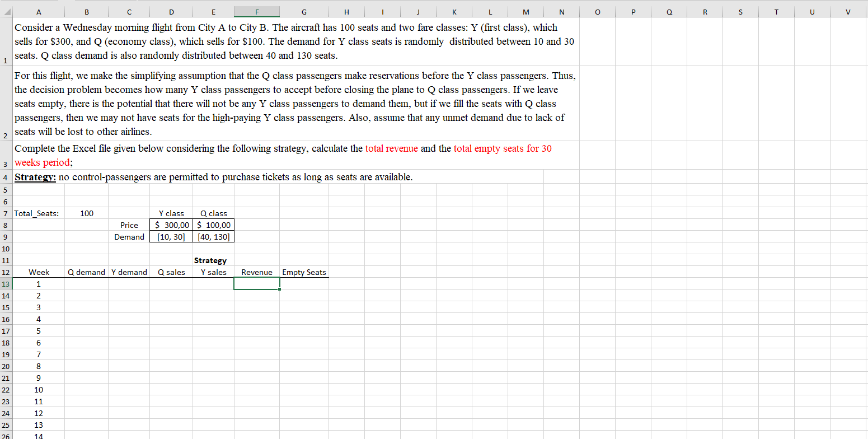The height and width of the screenshot is (439, 868).
Task: Click the Week column cell containing 7
Action: click(x=39, y=354)
